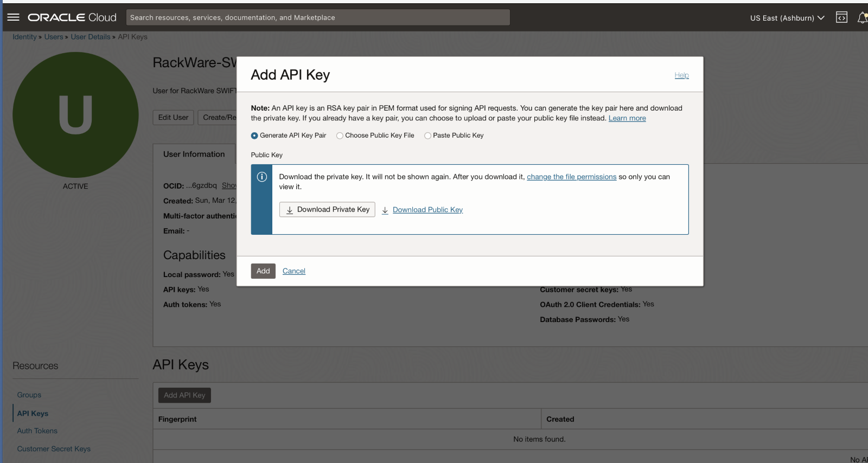Click the Capabilities heading
This screenshot has height=463, width=868.
pyautogui.click(x=194, y=255)
